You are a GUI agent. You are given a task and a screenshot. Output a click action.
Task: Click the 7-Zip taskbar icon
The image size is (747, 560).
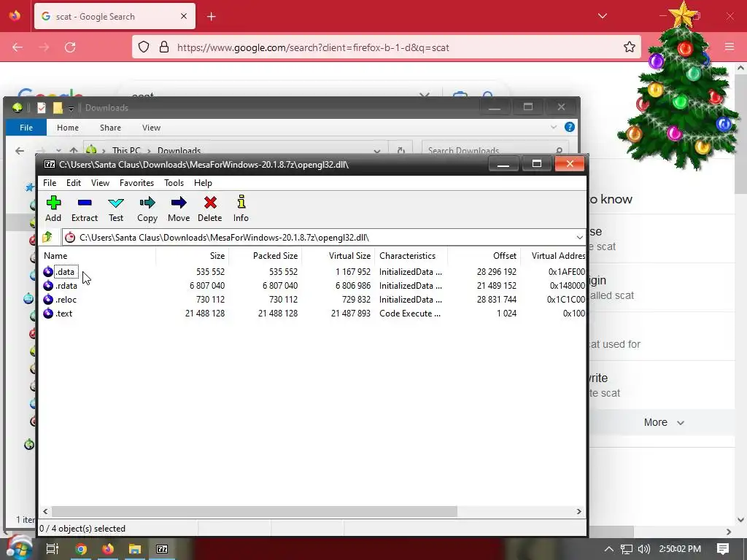pos(162,549)
